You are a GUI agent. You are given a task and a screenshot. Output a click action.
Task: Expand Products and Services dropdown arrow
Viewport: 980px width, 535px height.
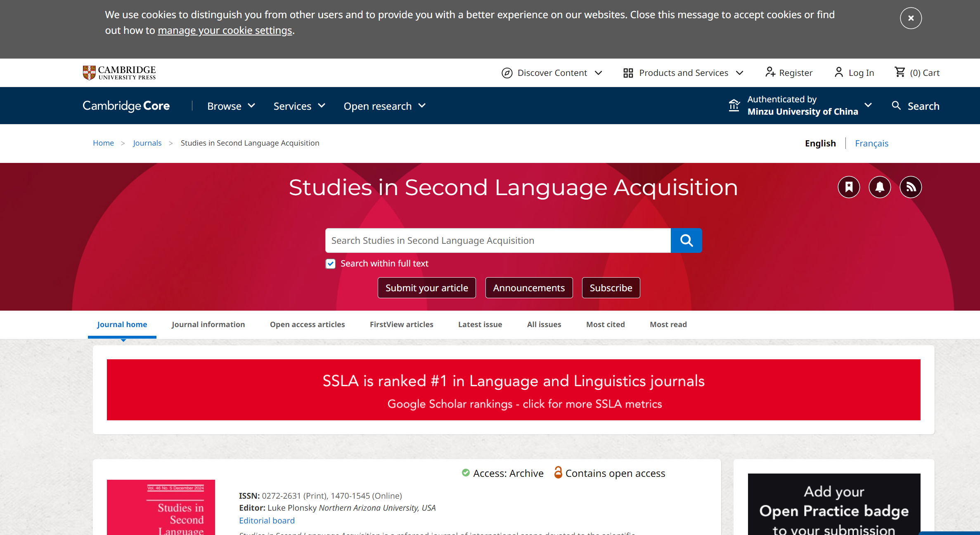740,73
